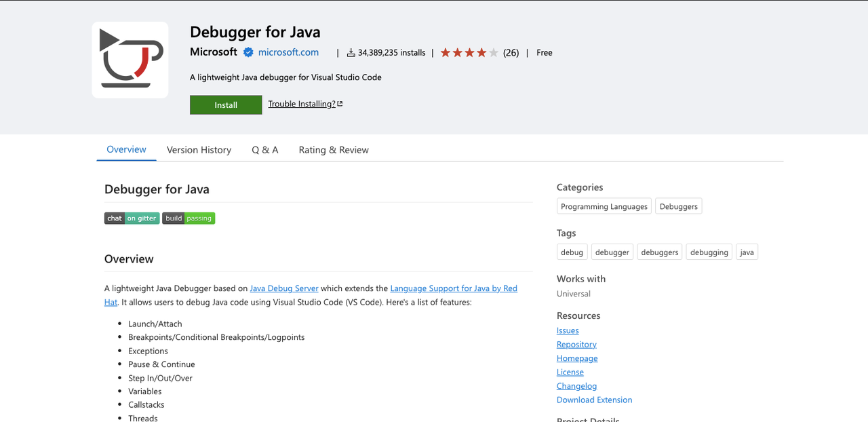Click the Microsoft publisher name
Viewport: 868px width, 422px height.
(x=214, y=52)
